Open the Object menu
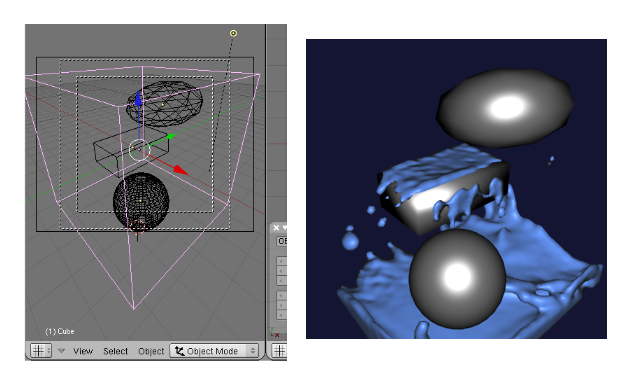Viewport: 625px width, 380px height. click(x=151, y=351)
